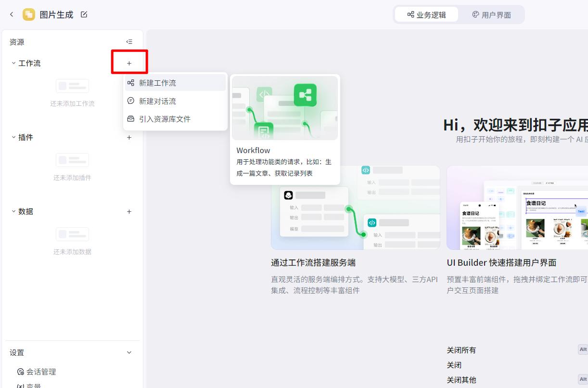
Task: Collapse the 设置 section chevron
Action: (x=129, y=352)
